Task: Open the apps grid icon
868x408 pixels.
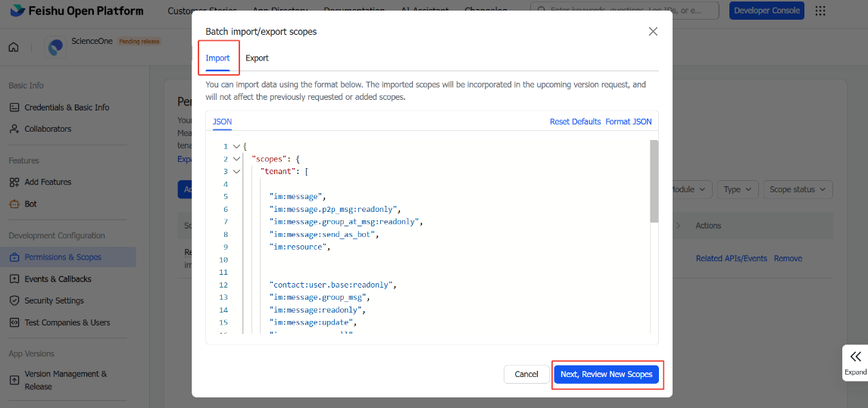Action: point(821,11)
